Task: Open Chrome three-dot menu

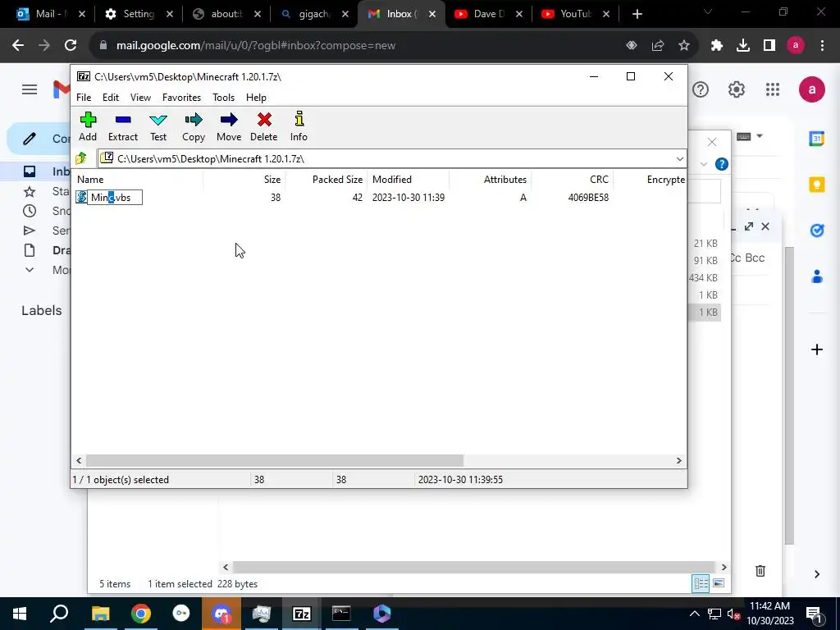Action: pos(822,46)
